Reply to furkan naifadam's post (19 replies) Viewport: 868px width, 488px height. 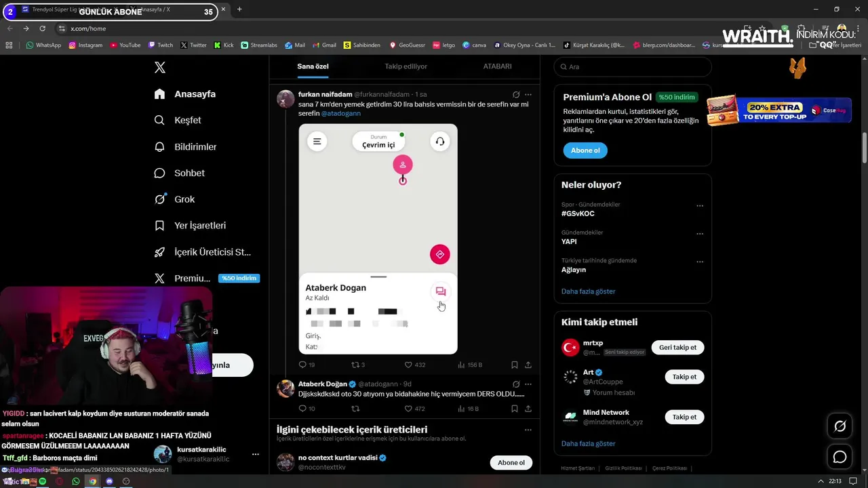(x=307, y=365)
